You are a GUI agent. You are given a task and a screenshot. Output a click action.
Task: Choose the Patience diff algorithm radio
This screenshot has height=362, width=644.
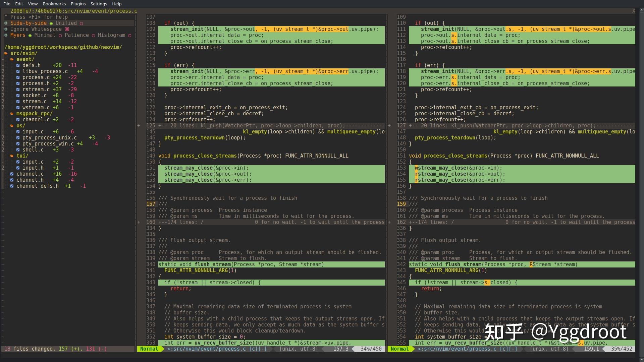click(x=93, y=35)
